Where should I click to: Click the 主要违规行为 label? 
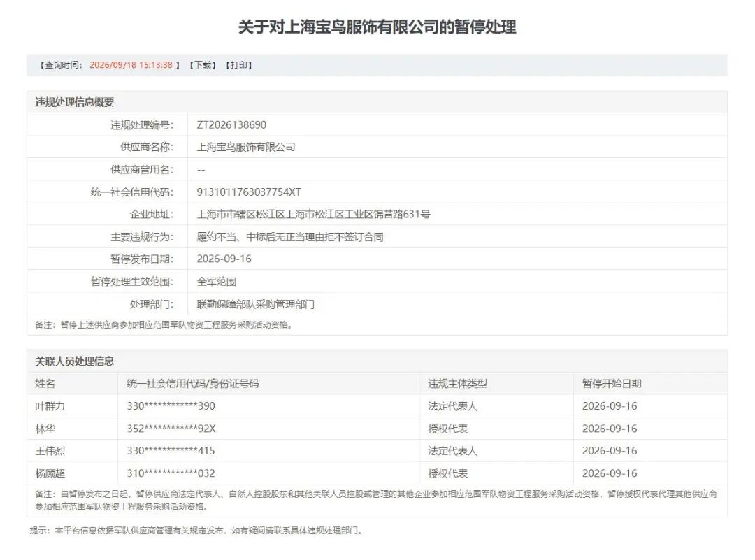point(141,237)
